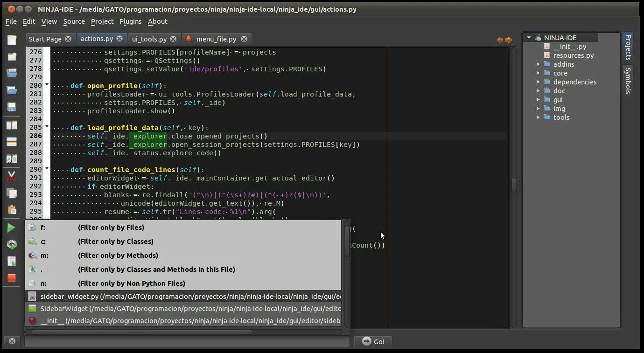Fold count_file_code_lines at line 290
644x353 pixels.
click(47, 169)
